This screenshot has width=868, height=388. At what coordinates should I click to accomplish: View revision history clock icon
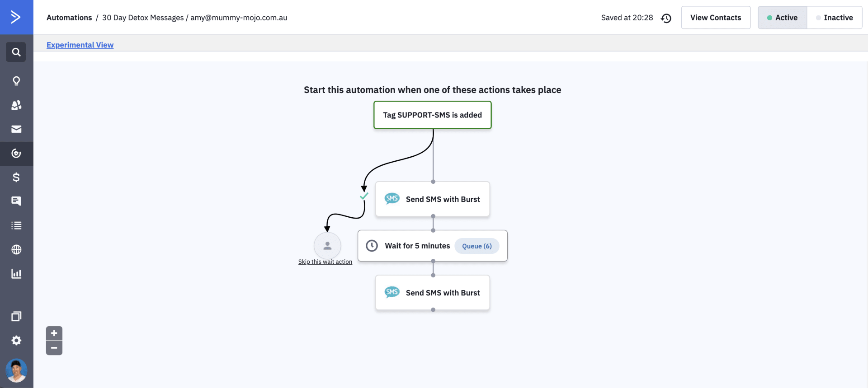click(666, 18)
